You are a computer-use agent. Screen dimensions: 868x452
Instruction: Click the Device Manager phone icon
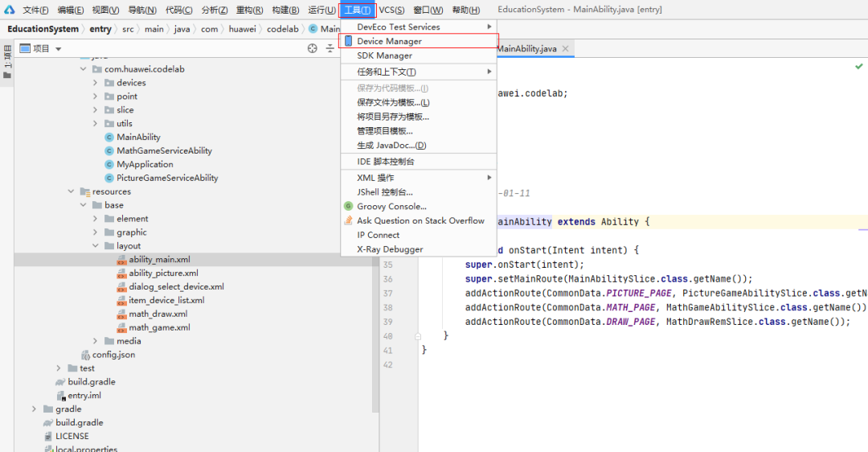(349, 41)
